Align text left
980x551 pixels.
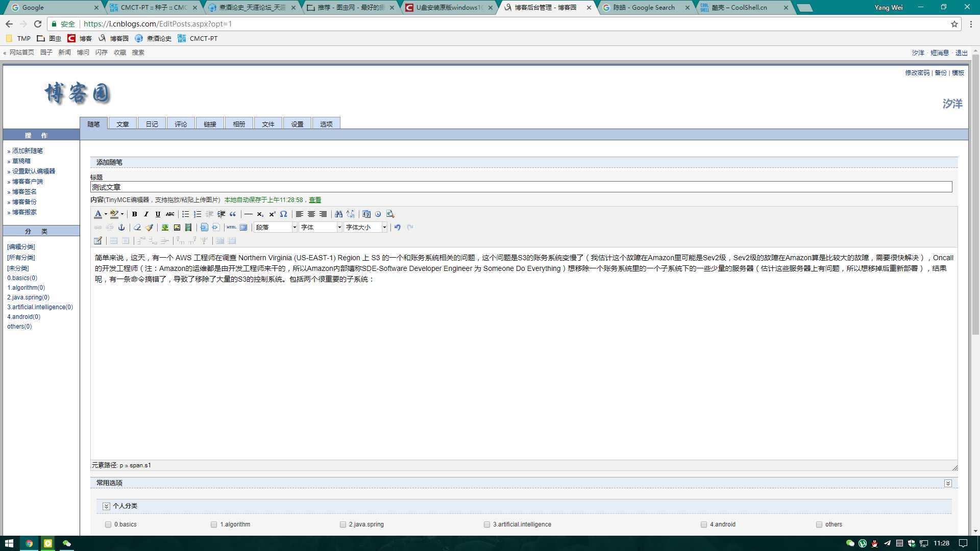299,214
